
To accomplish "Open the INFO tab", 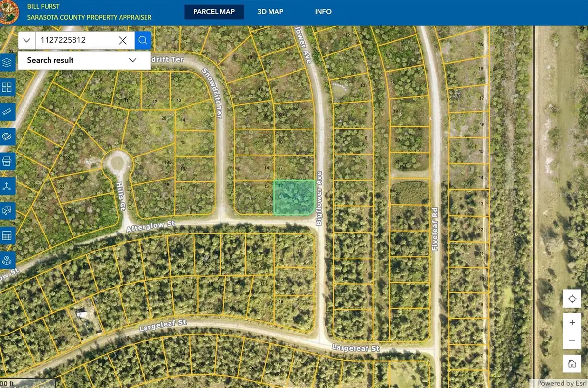I will point(323,11).
